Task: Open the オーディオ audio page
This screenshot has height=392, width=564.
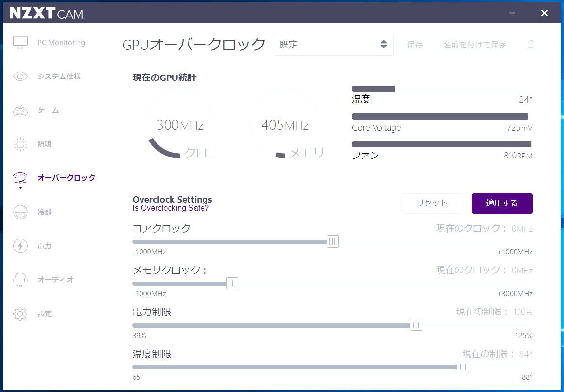Action: point(55,280)
